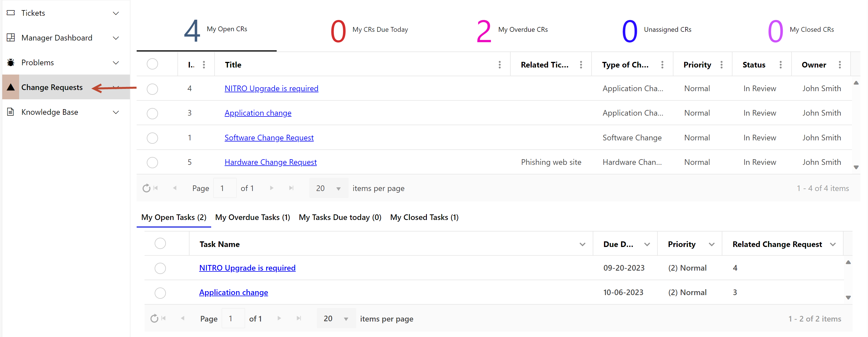Select the Hardware Change Request row checkbox
Viewport: 868px width, 337px height.
pyautogui.click(x=152, y=162)
